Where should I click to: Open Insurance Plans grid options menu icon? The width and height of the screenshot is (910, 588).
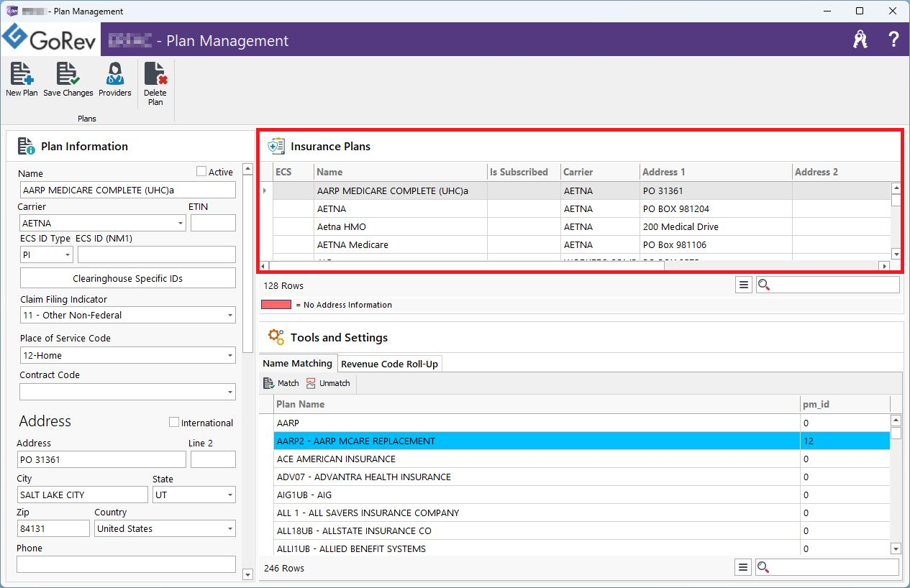(744, 285)
